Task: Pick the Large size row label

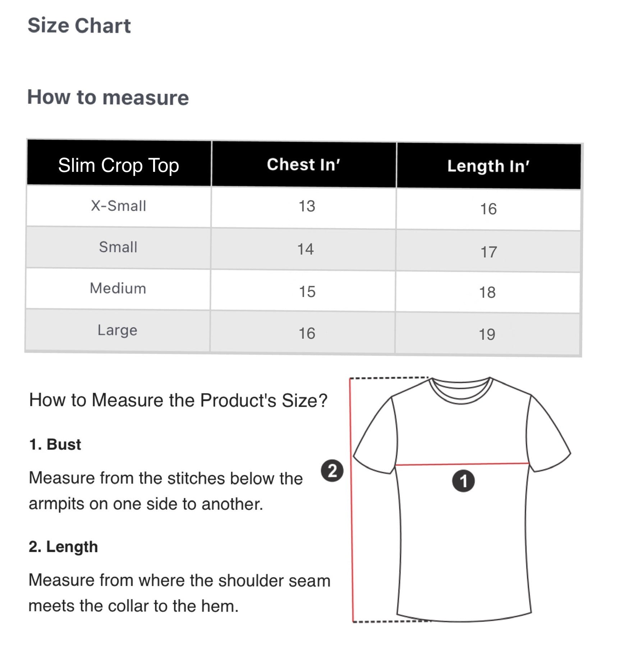Action: (x=118, y=330)
